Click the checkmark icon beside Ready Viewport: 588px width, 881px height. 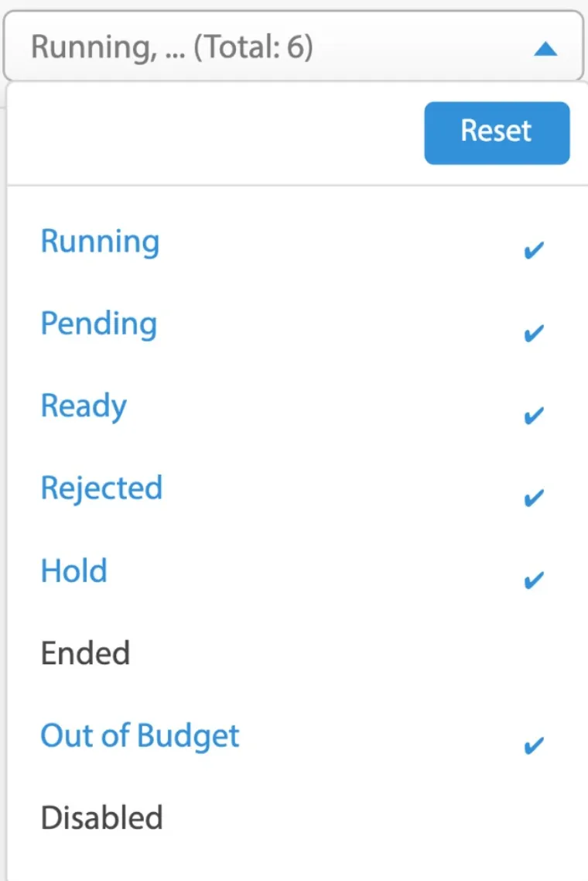coord(534,416)
